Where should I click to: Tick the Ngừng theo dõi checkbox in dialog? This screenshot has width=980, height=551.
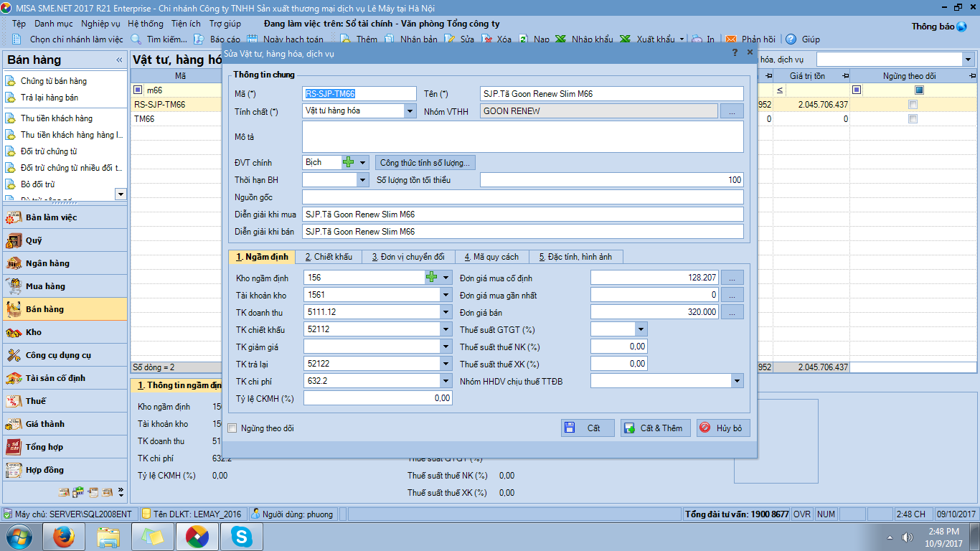pyautogui.click(x=232, y=428)
